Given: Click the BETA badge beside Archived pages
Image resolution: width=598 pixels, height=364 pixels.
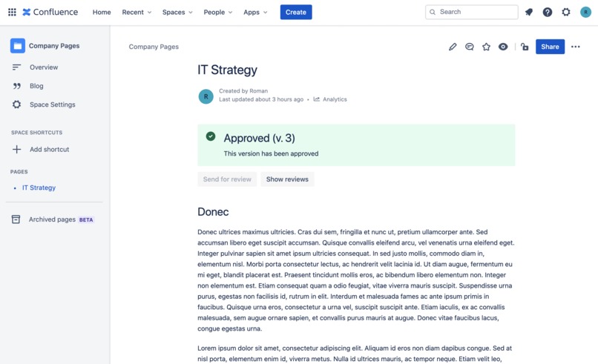Looking at the screenshot, I should (x=86, y=219).
